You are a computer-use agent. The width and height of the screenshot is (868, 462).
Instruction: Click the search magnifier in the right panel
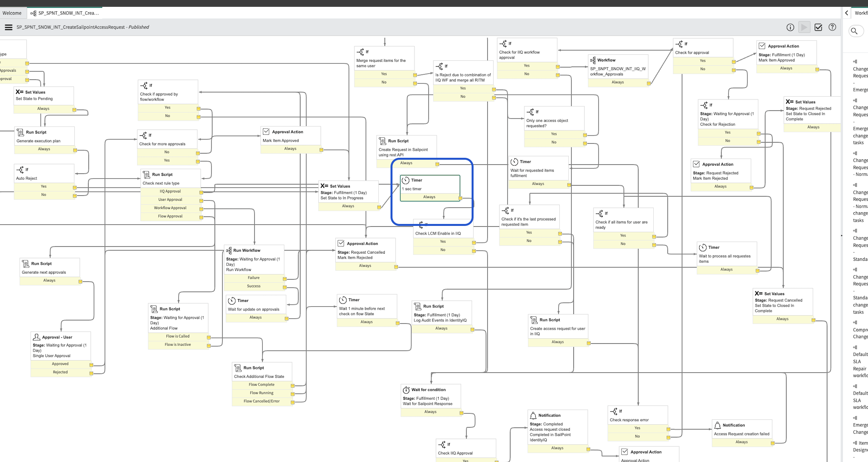(x=854, y=31)
